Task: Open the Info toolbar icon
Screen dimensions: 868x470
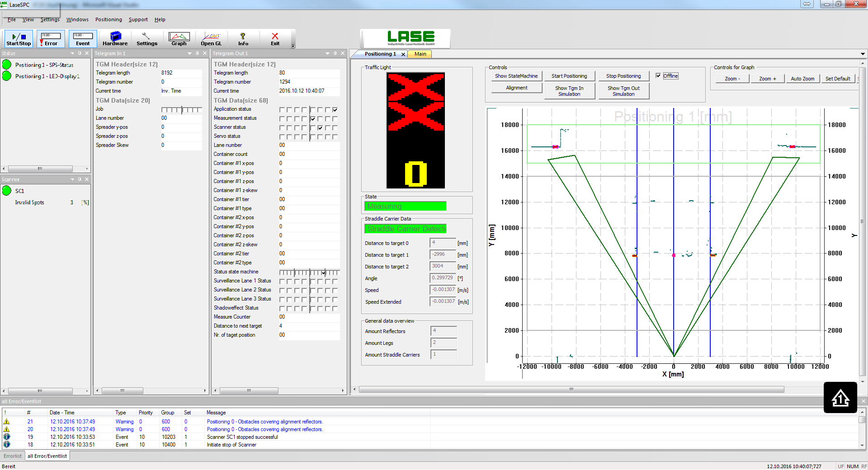Action: point(243,38)
